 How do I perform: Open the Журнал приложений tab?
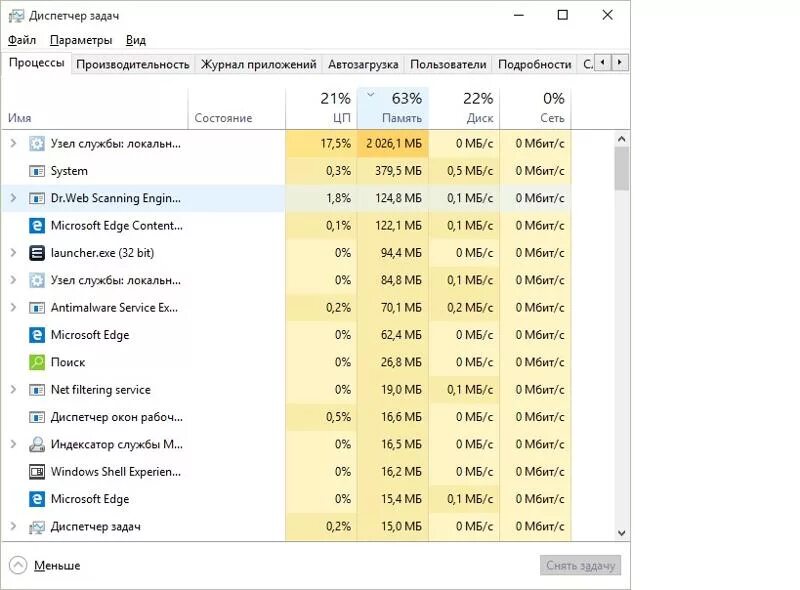[259, 64]
